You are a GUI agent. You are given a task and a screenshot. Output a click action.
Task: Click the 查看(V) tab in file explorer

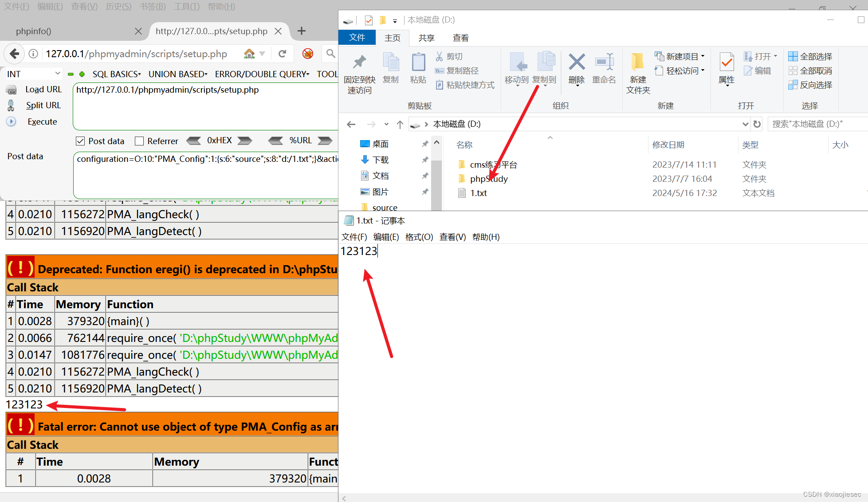[460, 38]
